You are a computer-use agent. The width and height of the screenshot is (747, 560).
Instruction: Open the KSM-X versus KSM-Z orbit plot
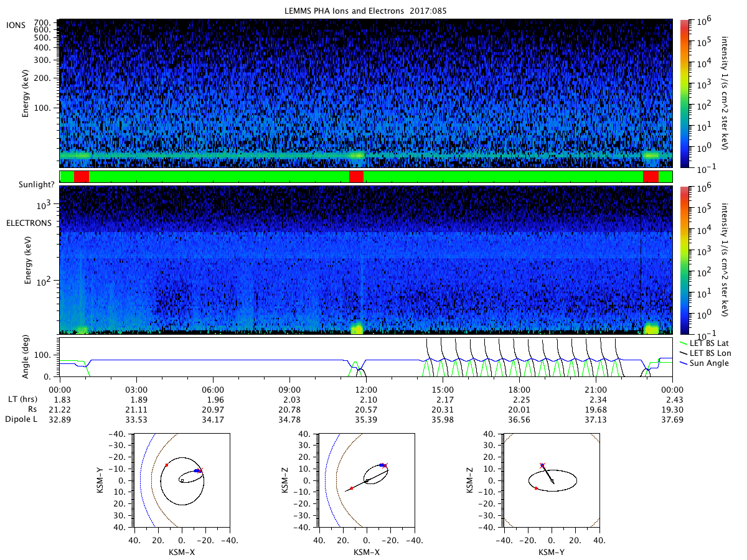366,480
